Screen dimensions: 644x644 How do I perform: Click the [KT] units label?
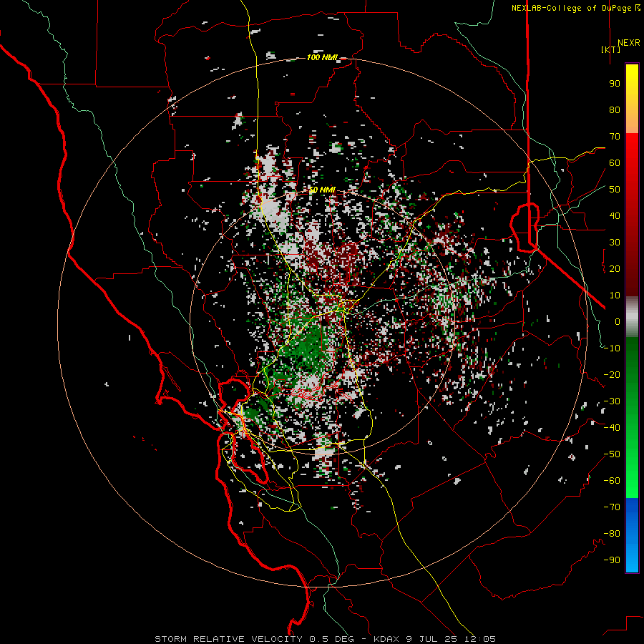(611, 49)
